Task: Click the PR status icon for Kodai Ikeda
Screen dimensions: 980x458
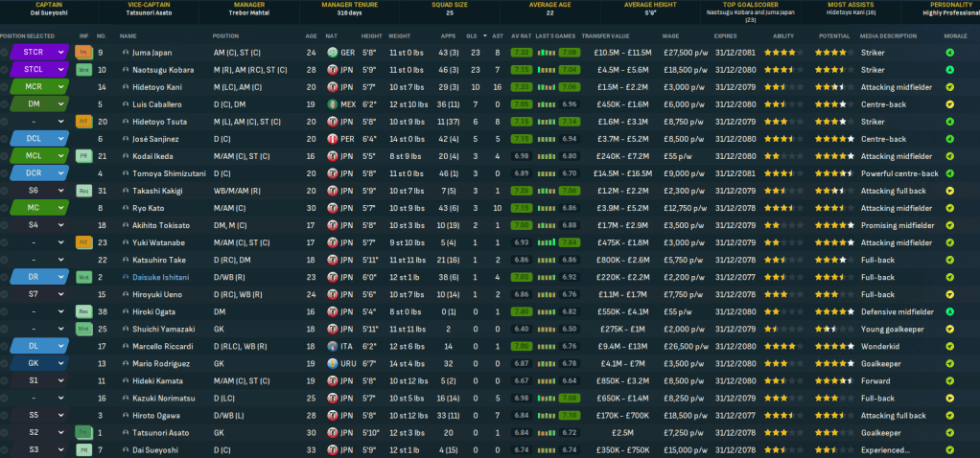Action: (83, 156)
